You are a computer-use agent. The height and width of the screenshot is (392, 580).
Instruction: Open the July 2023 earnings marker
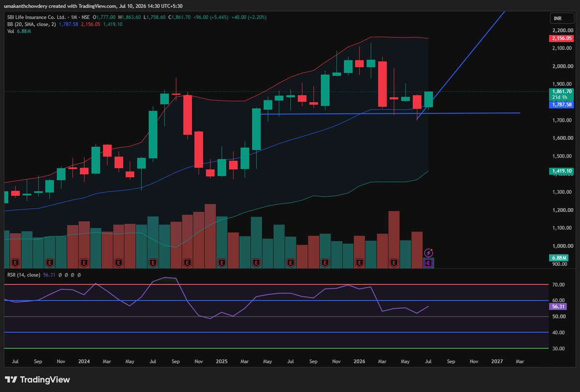click(x=14, y=262)
